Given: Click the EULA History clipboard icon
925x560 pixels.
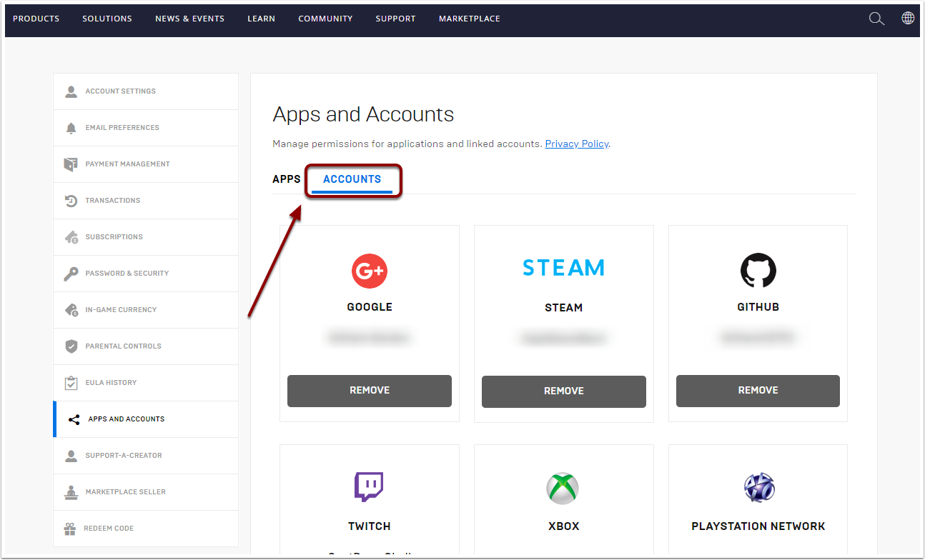Looking at the screenshot, I should click(71, 383).
